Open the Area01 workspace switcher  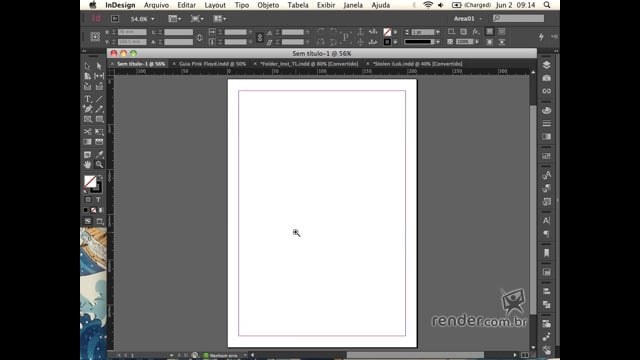click(x=468, y=18)
